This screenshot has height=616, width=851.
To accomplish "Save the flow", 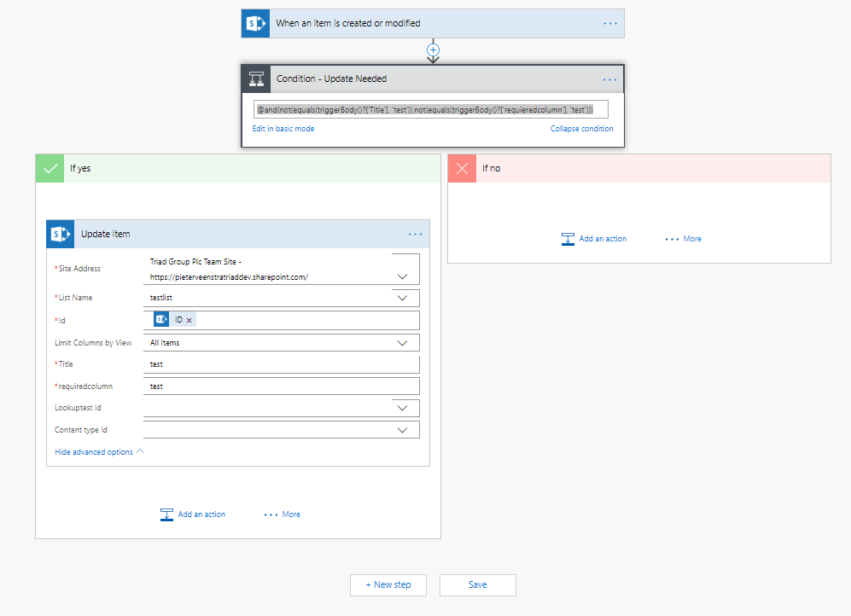I will click(x=478, y=585).
